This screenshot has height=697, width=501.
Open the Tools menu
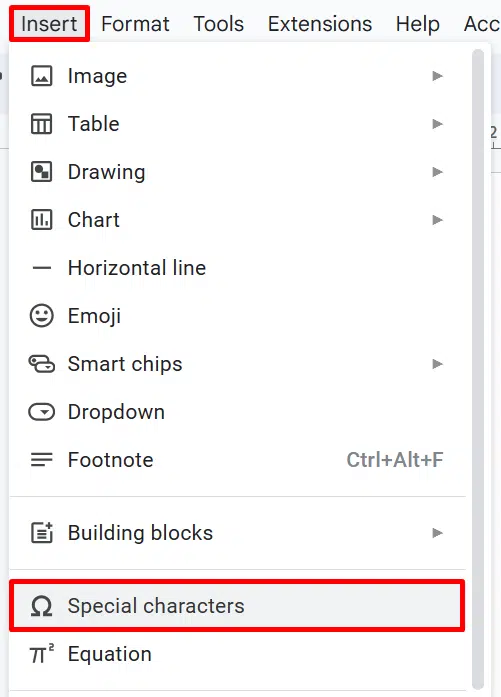218,24
